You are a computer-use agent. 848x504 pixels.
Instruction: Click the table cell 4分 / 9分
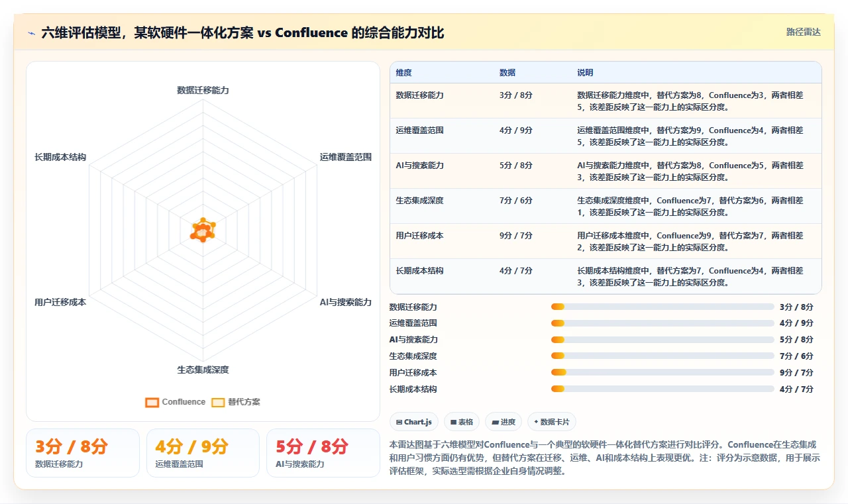coord(516,130)
